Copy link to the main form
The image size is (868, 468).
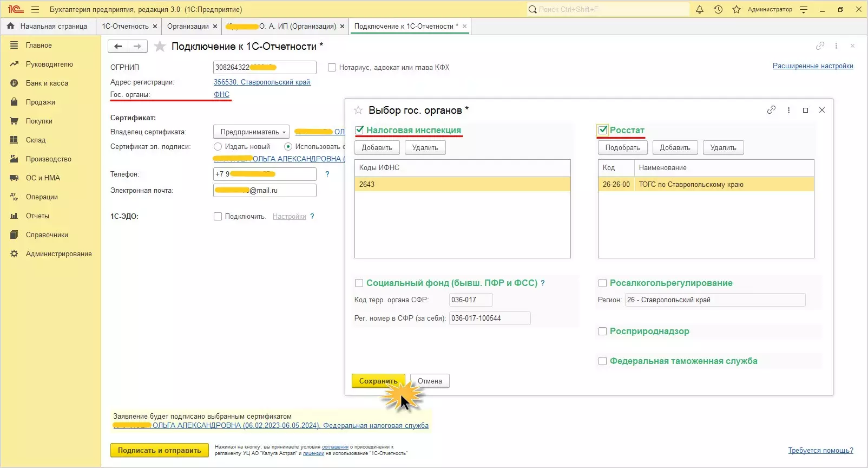tap(820, 46)
